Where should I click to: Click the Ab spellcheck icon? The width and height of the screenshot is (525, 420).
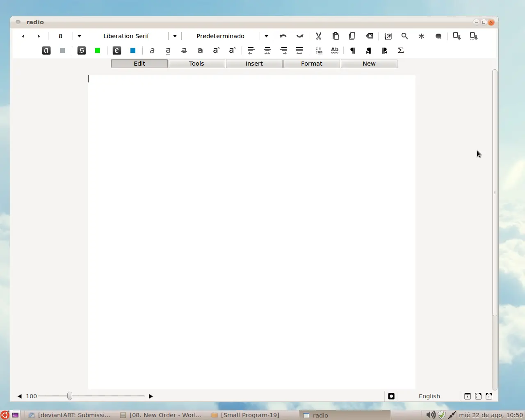(x=335, y=50)
